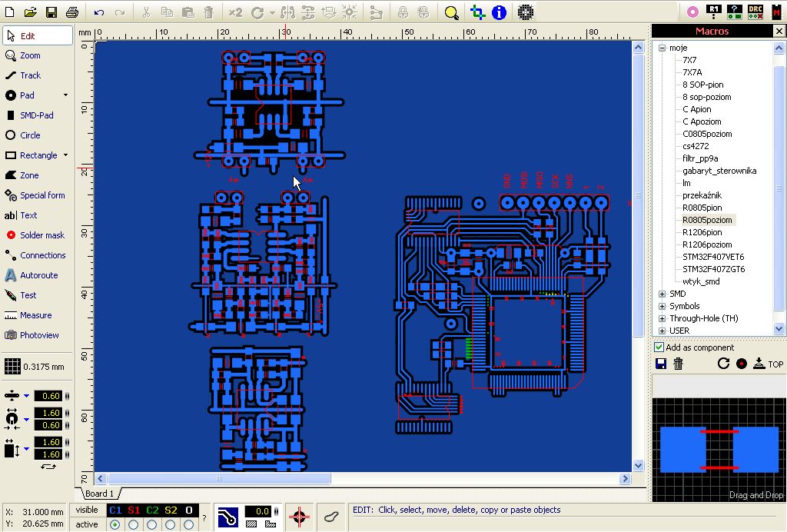Set C2 as the active layer

[152, 524]
